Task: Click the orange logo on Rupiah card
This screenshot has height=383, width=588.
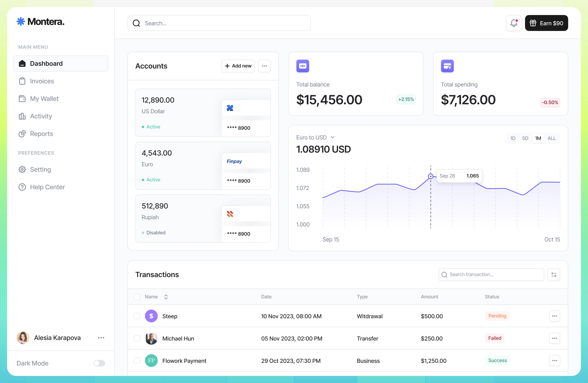Action: (x=230, y=214)
